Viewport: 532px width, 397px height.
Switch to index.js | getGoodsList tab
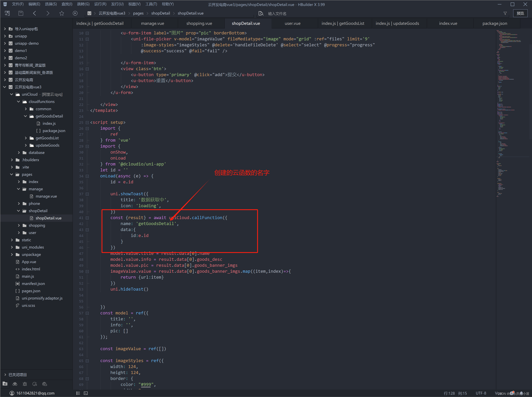(x=343, y=23)
